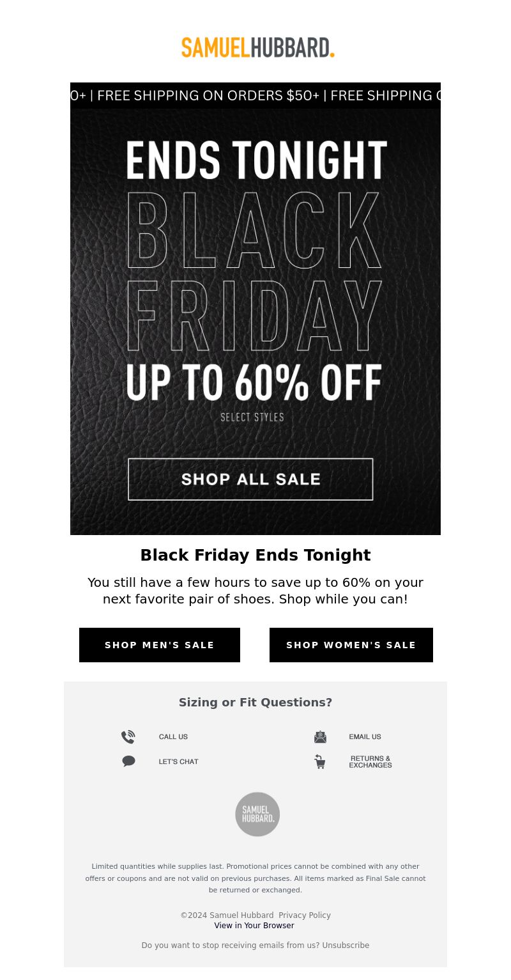Image resolution: width=511 pixels, height=980 pixels.
Task: Open the Privacy Policy link
Action: tap(305, 915)
